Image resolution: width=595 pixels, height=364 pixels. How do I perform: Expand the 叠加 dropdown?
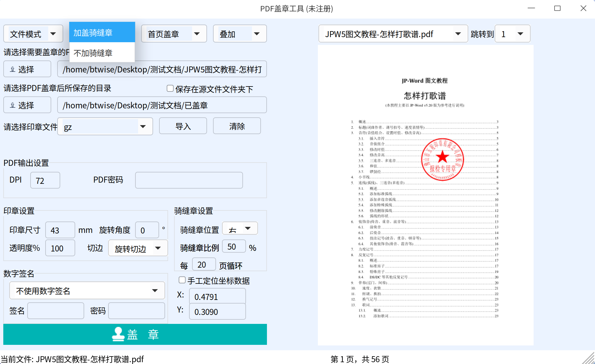click(x=240, y=34)
